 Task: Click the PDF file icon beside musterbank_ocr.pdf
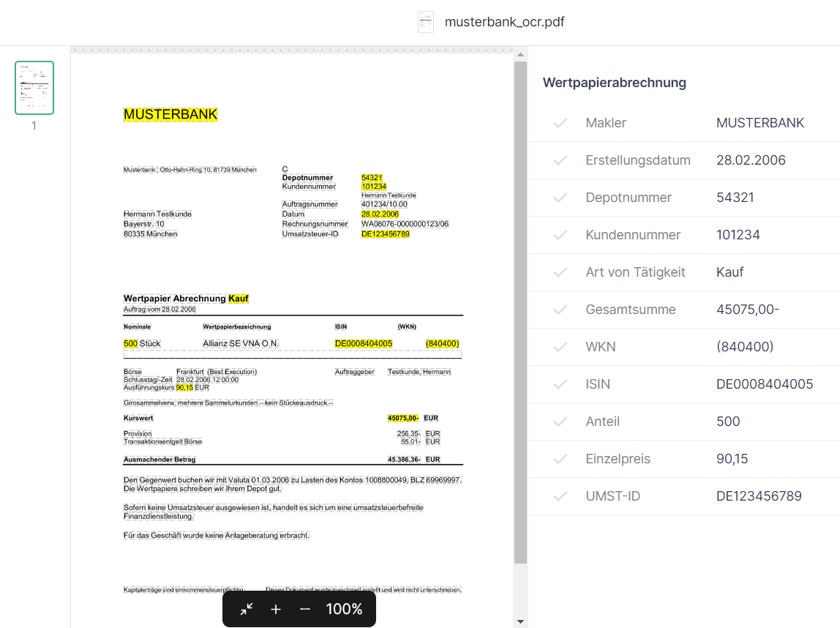pos(426,22)
